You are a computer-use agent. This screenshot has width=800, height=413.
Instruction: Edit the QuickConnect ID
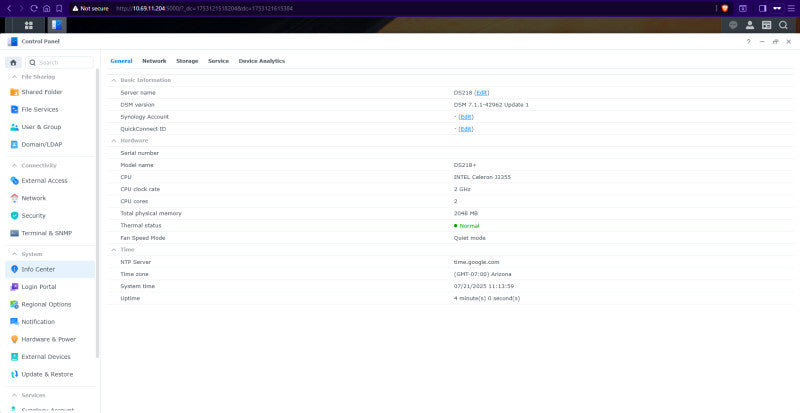[465, 129]
